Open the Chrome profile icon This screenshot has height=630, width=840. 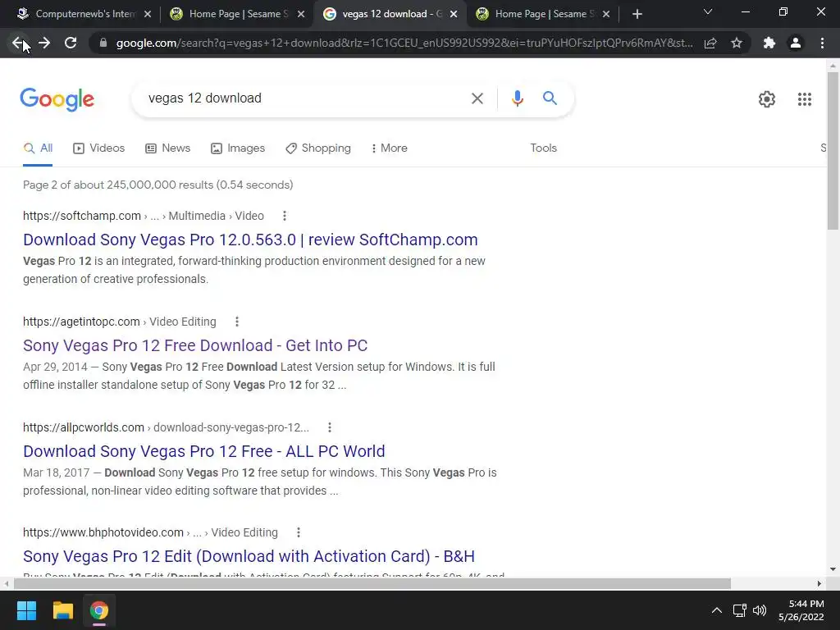[796, 43]
